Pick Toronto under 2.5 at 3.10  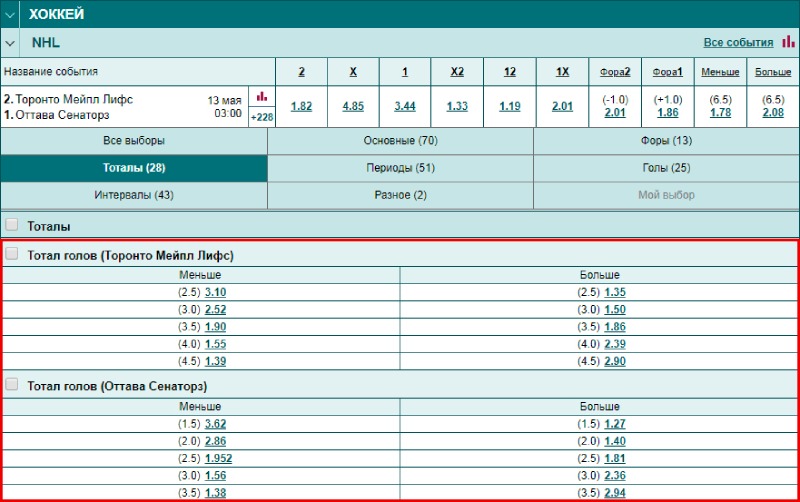[215, 292]
